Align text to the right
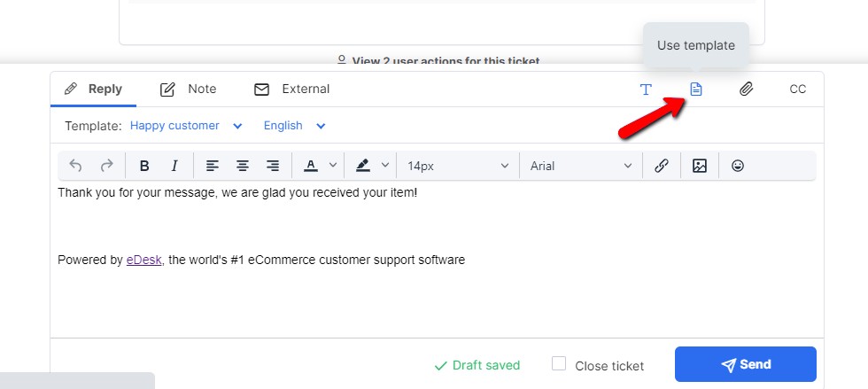Viewport: 868px width, 389px height. tap(273, 166)
